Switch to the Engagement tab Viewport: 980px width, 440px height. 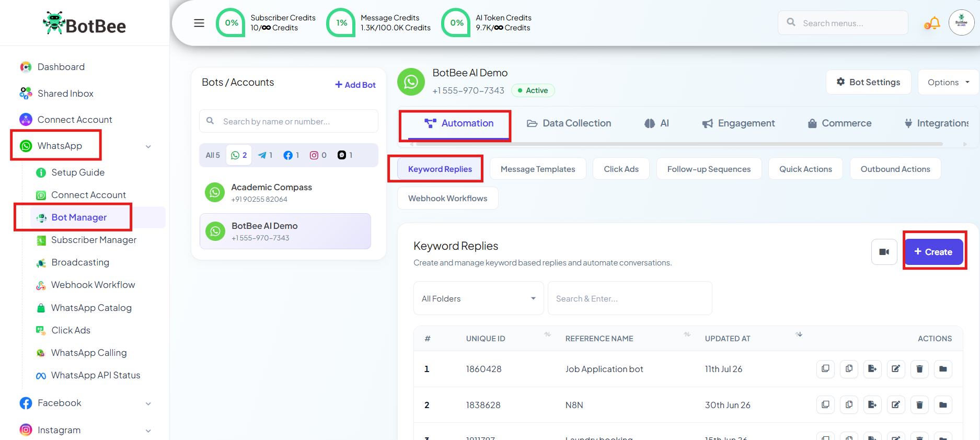click(738, 123)
